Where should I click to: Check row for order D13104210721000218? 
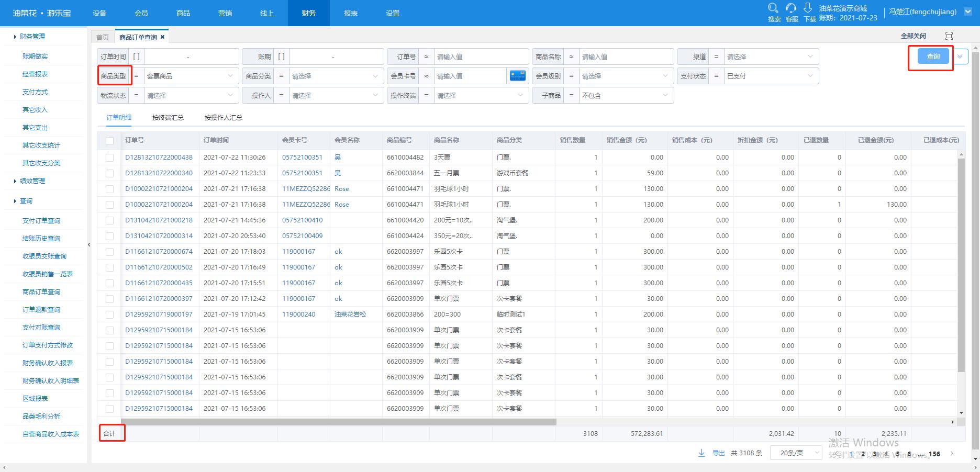click(109, 220)
